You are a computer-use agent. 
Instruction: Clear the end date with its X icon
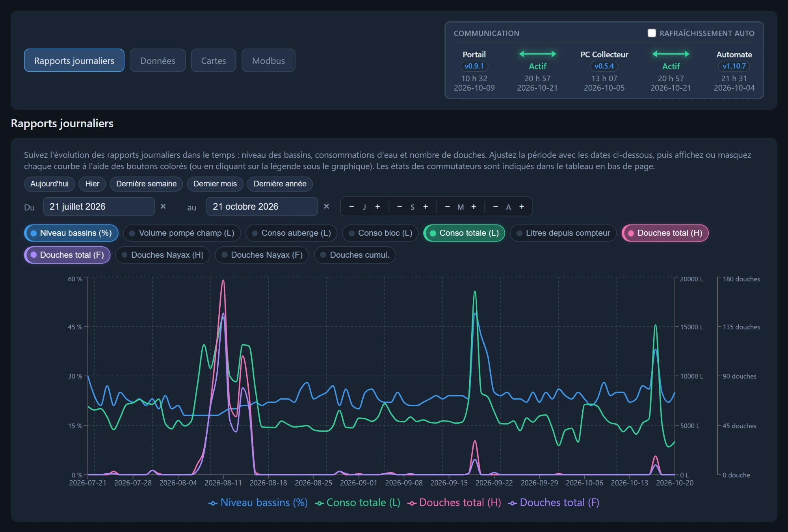[326, 206]
